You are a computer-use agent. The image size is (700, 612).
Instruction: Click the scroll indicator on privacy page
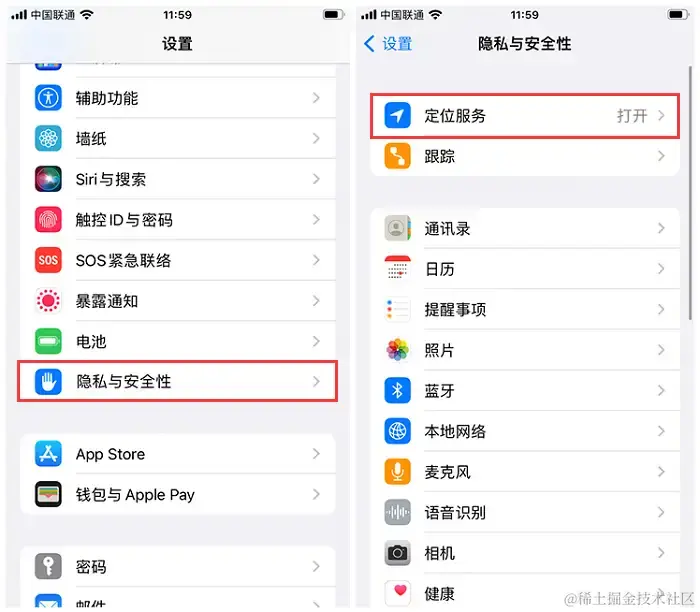[690, 193]
